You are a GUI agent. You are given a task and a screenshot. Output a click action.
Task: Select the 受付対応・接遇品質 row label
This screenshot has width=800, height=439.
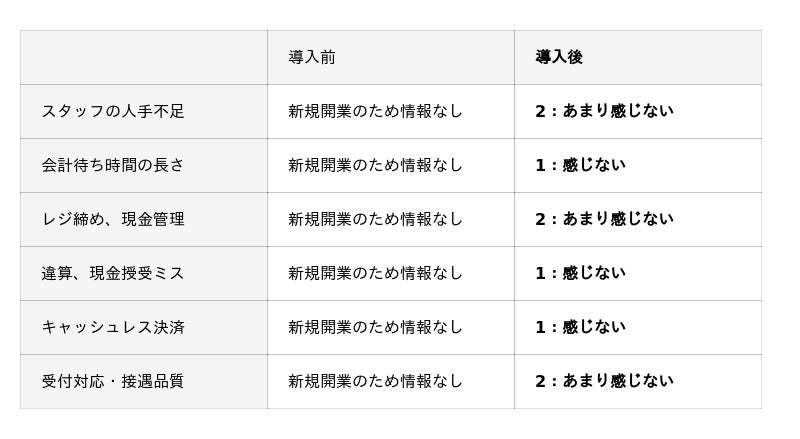click(x=113, y=381)
